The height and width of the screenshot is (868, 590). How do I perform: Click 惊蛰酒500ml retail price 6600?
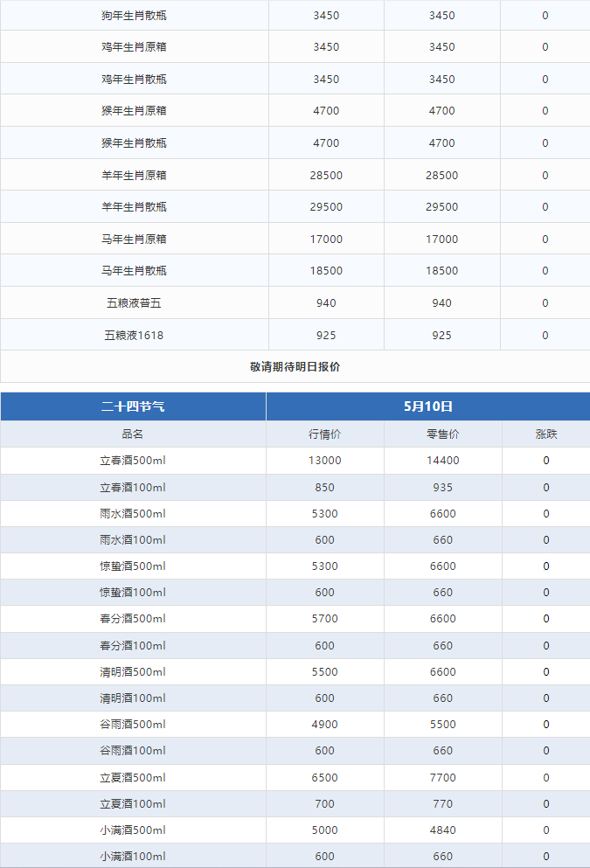pyautogui.click(x=443, y=566)
